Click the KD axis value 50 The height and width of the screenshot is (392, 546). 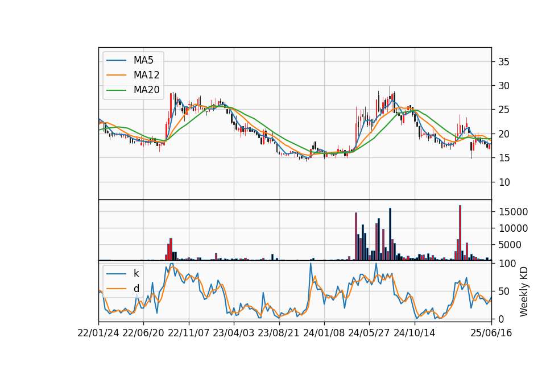504,291
